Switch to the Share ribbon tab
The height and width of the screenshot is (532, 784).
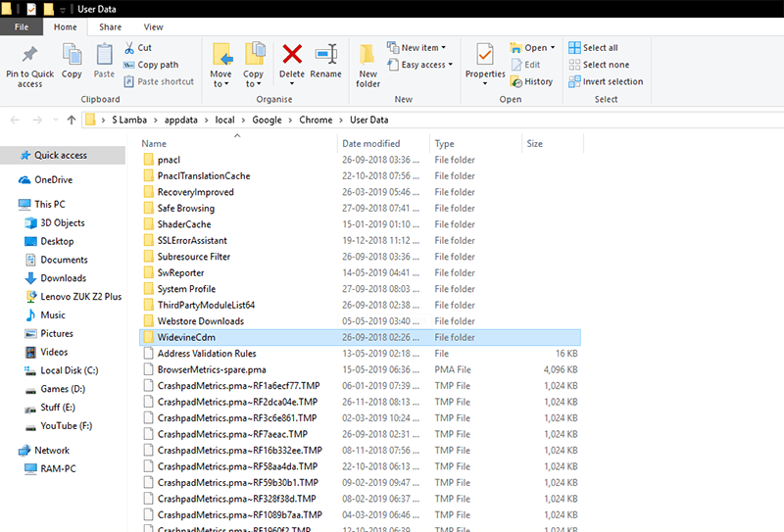coord(110,27)
